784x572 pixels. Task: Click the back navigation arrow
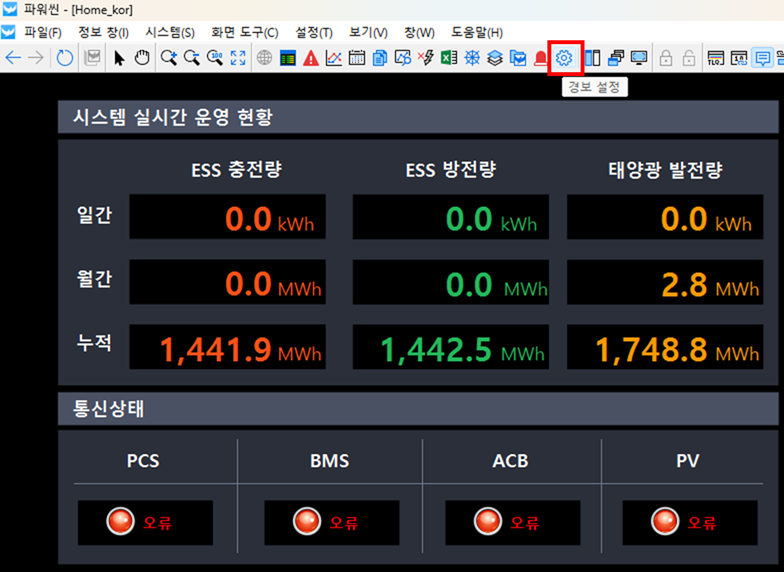13,58
